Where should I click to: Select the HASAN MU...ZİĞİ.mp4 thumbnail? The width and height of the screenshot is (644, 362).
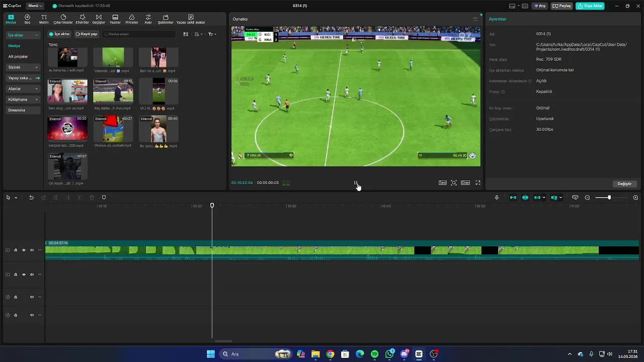pos(67,129)
